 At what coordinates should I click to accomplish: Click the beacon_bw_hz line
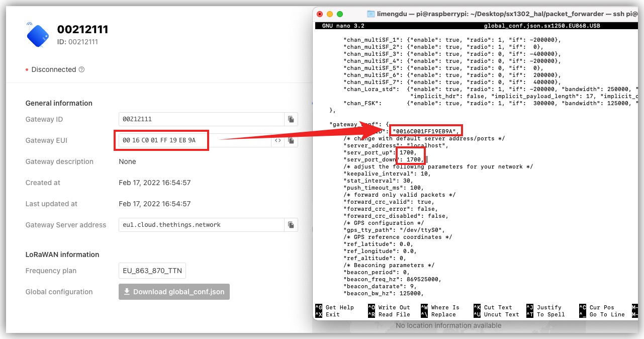coord(384,293)
